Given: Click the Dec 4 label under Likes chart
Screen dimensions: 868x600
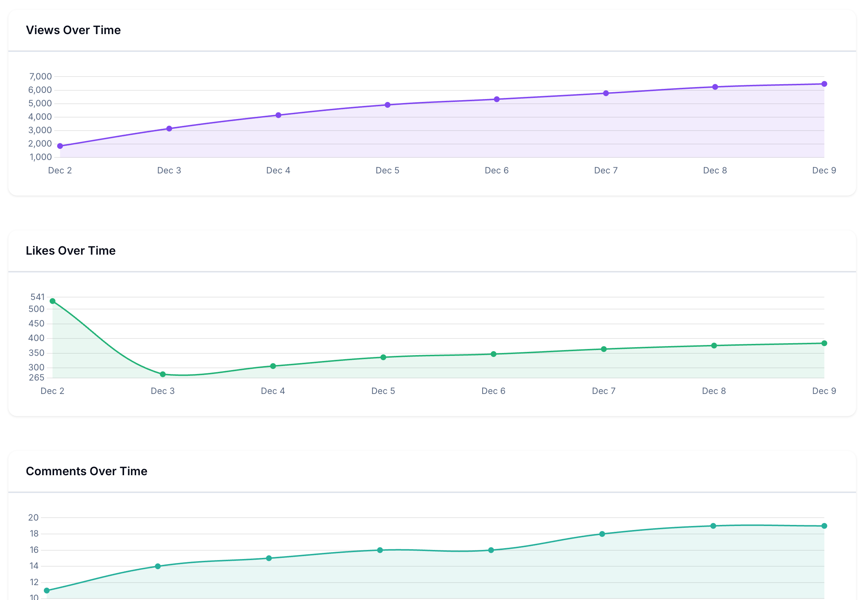Looking at the screenshot, I should (x=273, y=391).
